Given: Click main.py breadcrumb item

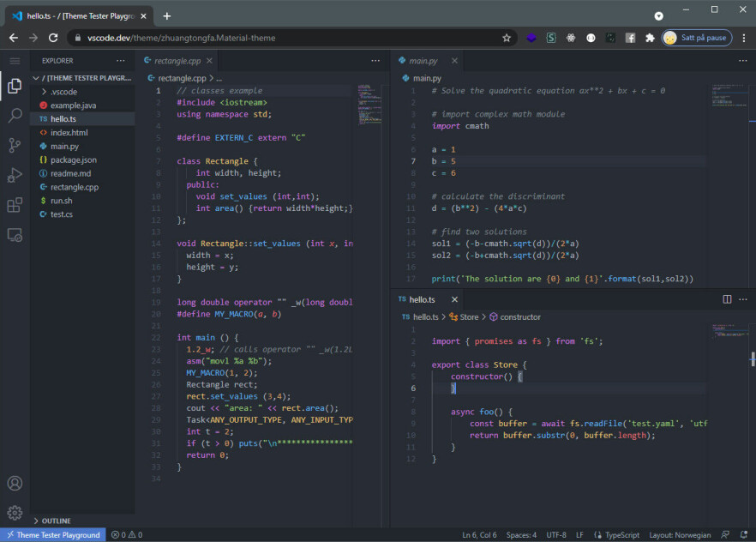Looking at the screenshot, I should point(422,78).
